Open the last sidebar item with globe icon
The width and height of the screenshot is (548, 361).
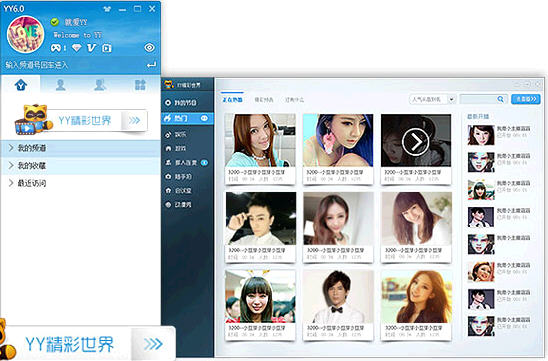click(x=187, y=204)
